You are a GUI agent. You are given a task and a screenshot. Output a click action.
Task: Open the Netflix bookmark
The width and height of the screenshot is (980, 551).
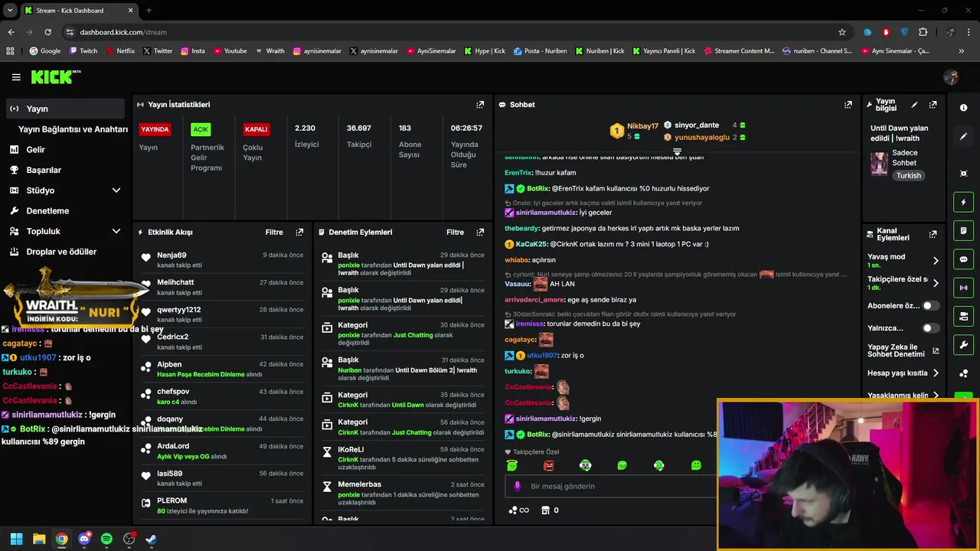click(119, 51)
